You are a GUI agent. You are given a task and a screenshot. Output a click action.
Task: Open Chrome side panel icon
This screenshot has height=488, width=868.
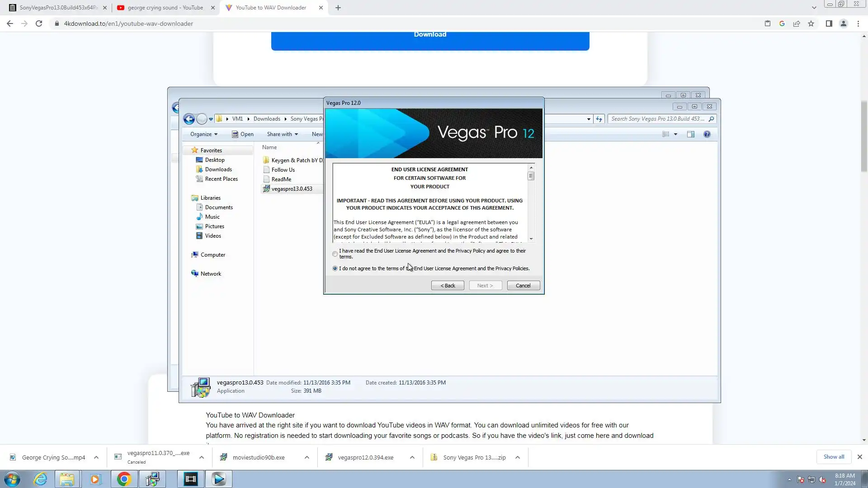pos(829,23)
